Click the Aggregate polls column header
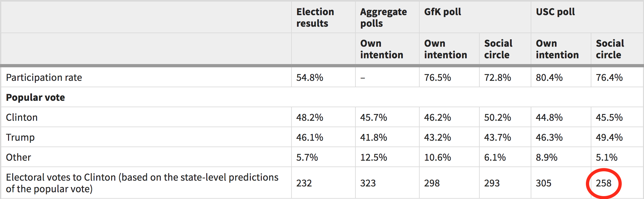 (x=383, y=17)
